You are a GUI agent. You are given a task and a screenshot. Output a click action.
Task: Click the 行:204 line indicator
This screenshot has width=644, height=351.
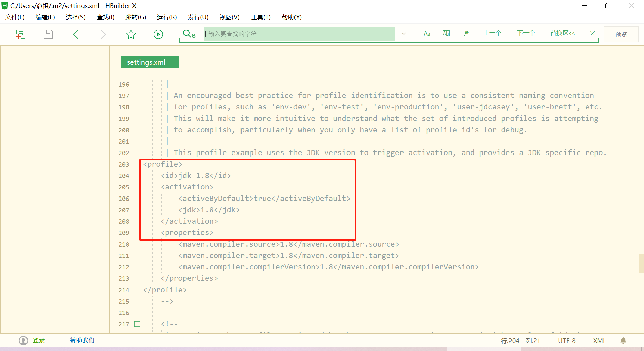[x=510, y=341]
